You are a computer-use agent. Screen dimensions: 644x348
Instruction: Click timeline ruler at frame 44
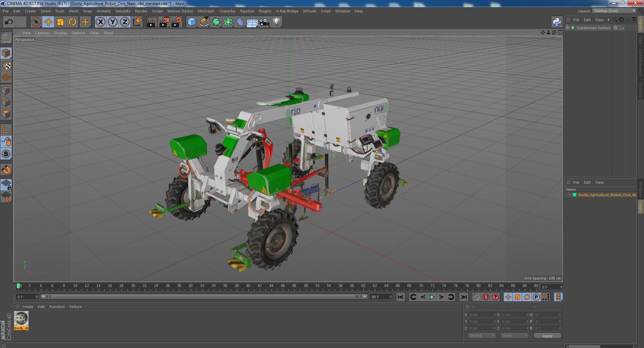pyautogui.click(x=271, y=287)
